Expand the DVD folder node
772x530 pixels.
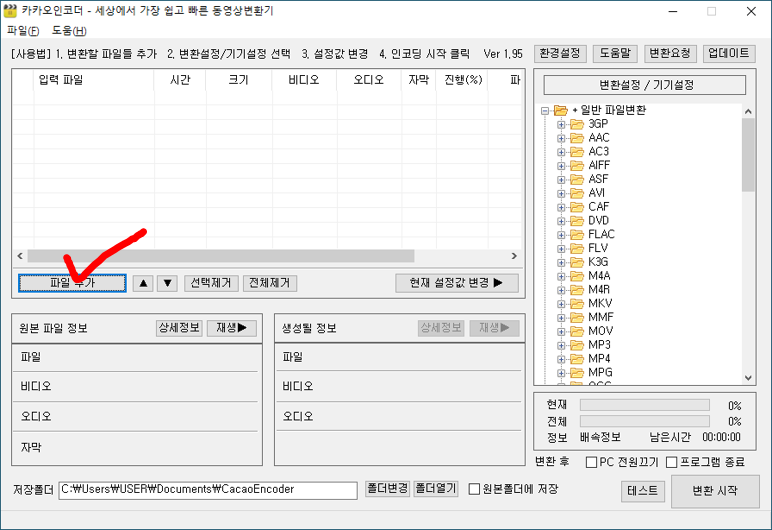point(561,221)
